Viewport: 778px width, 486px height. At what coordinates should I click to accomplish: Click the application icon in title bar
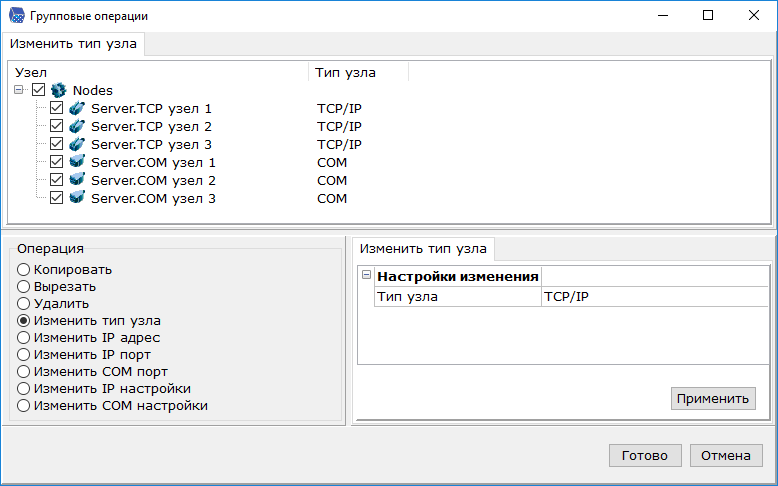pyautogui.click(x=16, y=16)
